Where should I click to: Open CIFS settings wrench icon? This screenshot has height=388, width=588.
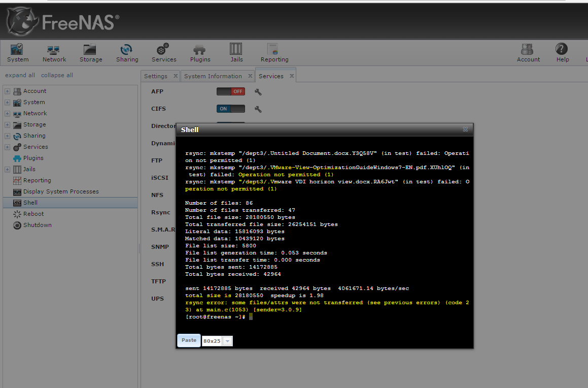tap(258, 109)
